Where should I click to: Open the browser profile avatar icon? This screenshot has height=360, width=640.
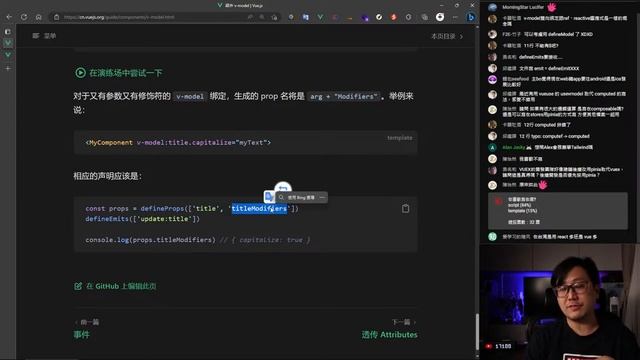440,17
